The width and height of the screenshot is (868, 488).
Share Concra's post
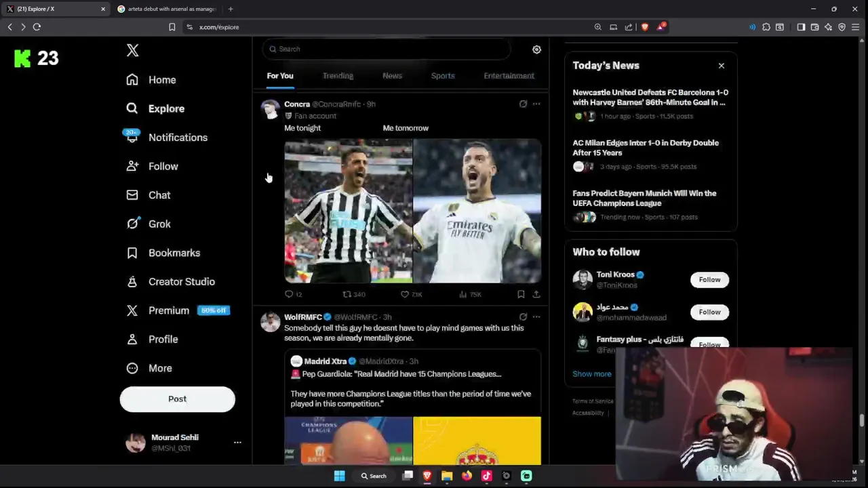[x=536, y=294]
